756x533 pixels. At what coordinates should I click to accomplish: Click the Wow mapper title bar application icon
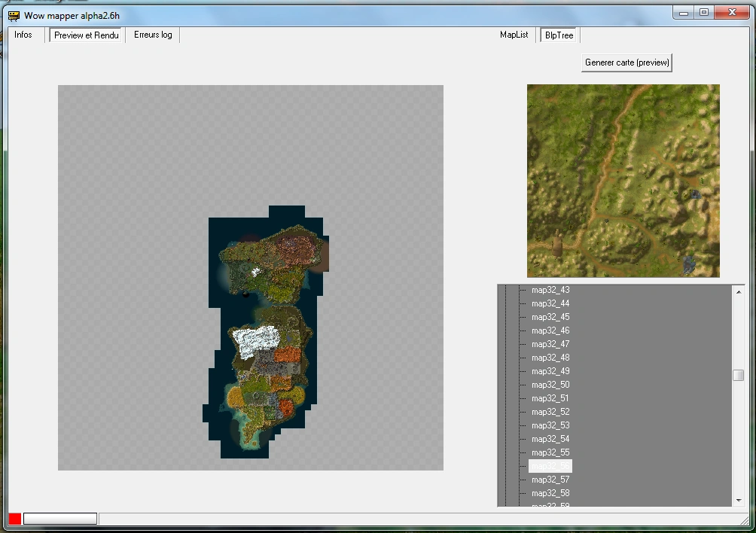(12, 14)
